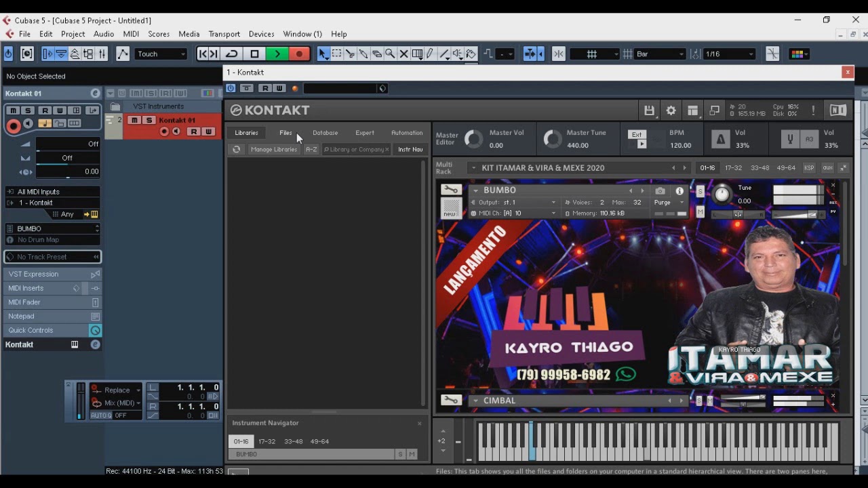The width and height of the screenshot is (868, 488).
Task: Click the A-Z sort button
Action: 311,149
